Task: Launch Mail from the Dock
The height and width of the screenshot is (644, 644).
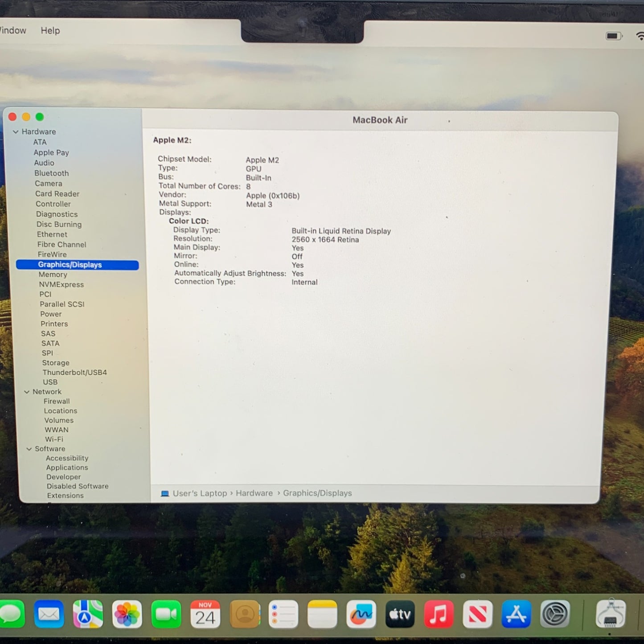Action: tap(49, 614)
